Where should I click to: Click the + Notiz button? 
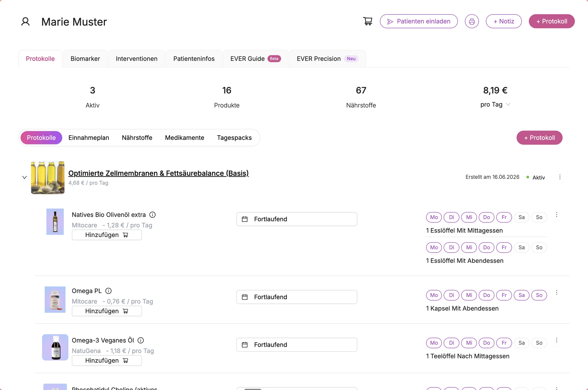pyautogui.click(x=504, y=21)
